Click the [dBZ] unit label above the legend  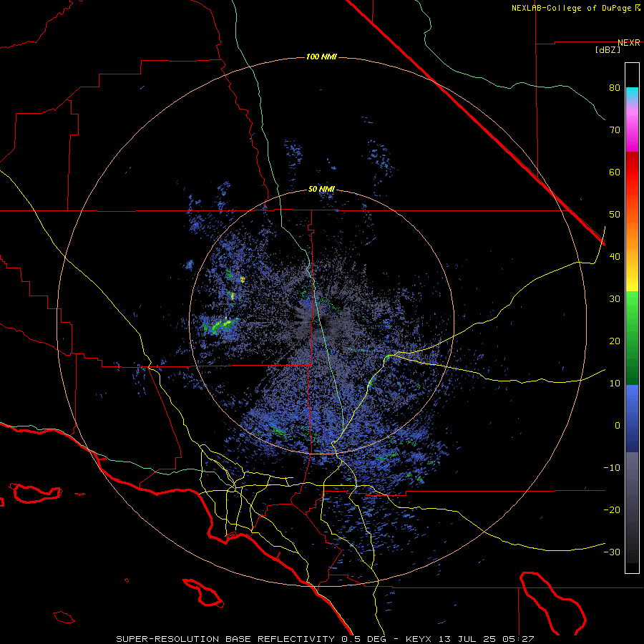coord(608,50)
